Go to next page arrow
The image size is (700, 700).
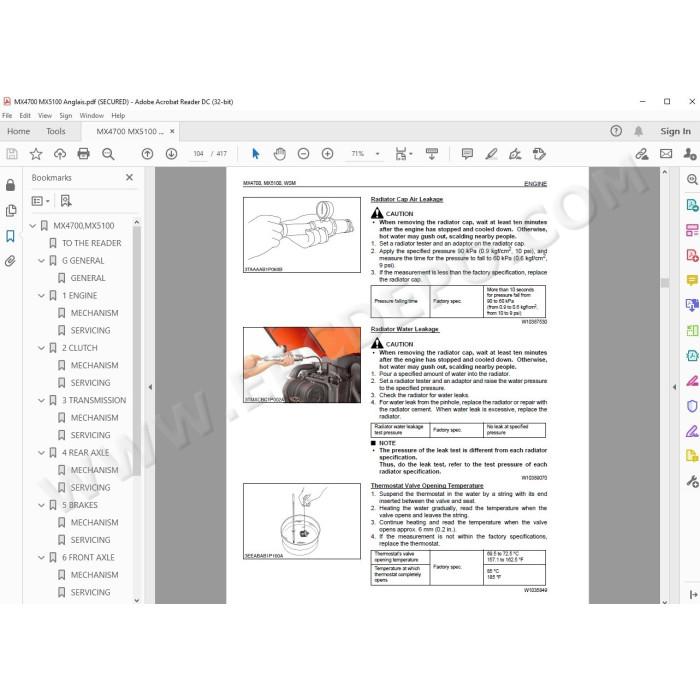pos(171,154)
